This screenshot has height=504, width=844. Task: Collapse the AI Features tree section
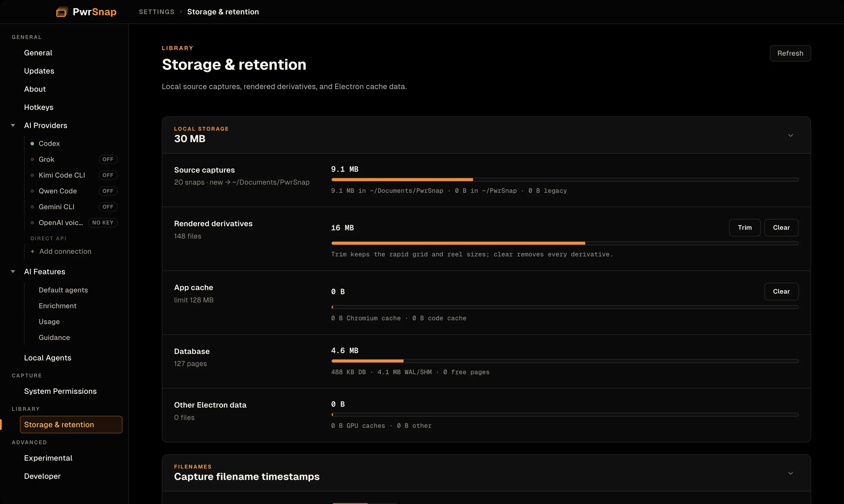pyautogui.click(x=13, y=272)
